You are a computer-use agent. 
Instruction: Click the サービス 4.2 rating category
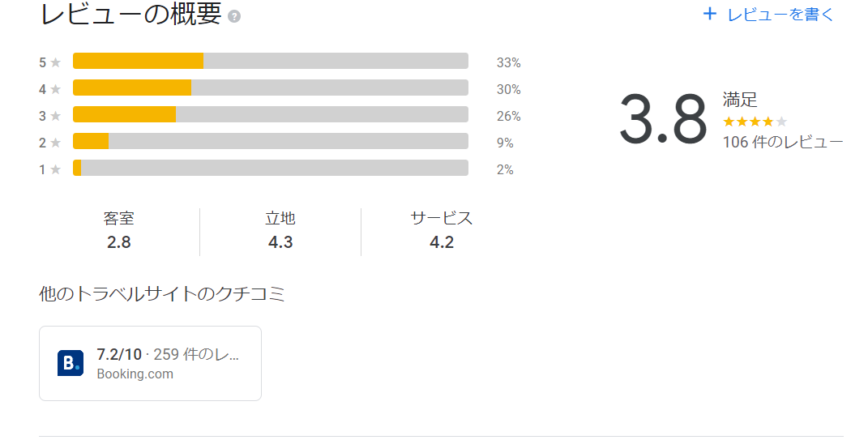tap(442, 230)
